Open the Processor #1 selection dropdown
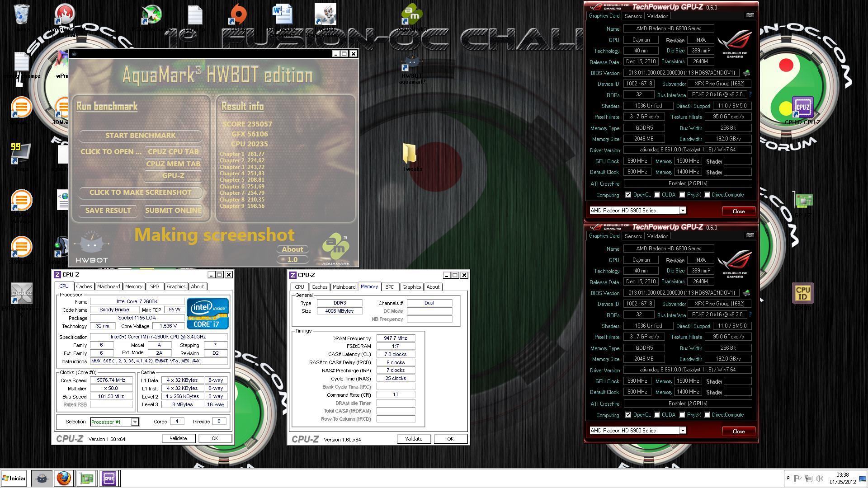Screen dimensions: 868x488 pos(114,422)
